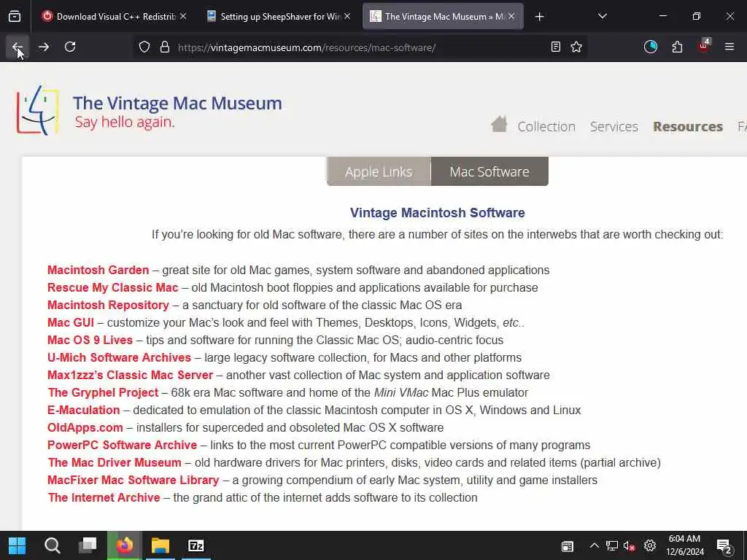747x560 pixels.
Task: Open the settings gear tray icon
Action: pos(650,545)
